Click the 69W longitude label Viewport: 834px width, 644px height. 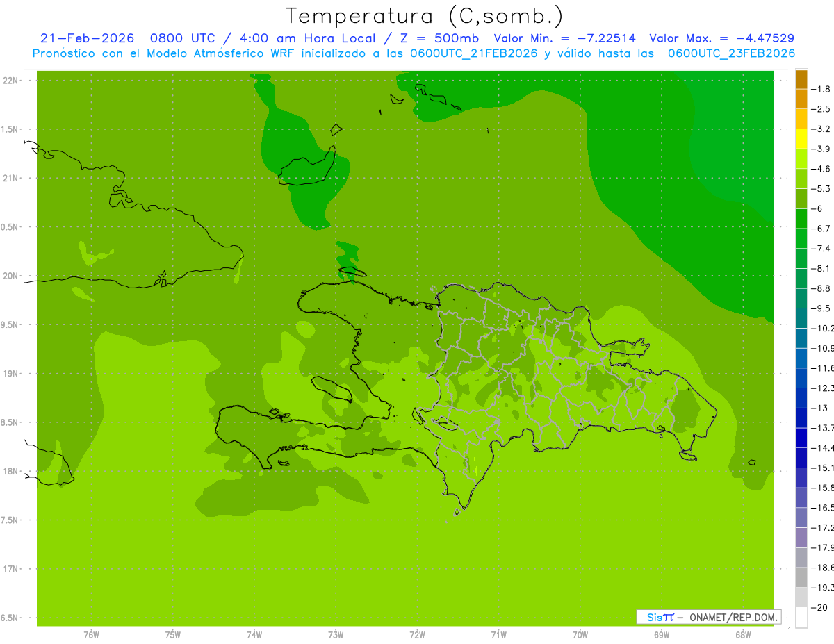tap(662, 635)
